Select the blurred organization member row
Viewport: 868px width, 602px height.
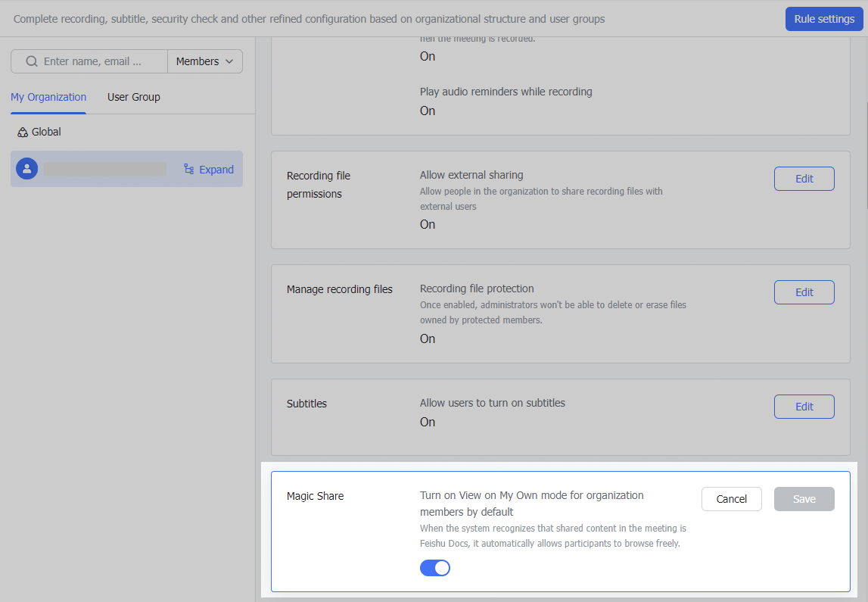coord(127,169)
